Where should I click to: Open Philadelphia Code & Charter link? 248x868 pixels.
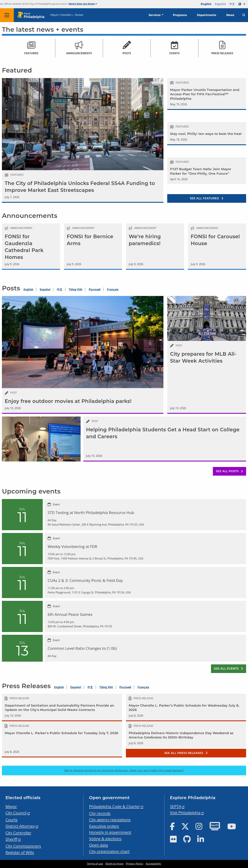click(116, 807)
